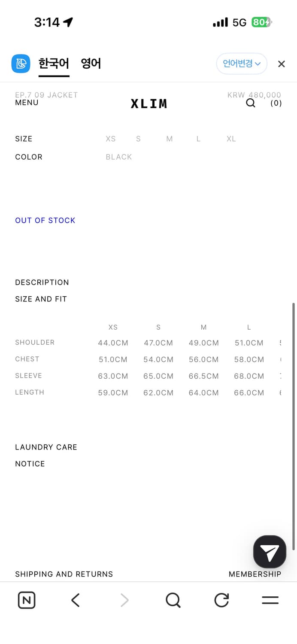
Task: Open the SHIPPING AND RETURNS link
Action: [64, 574]
